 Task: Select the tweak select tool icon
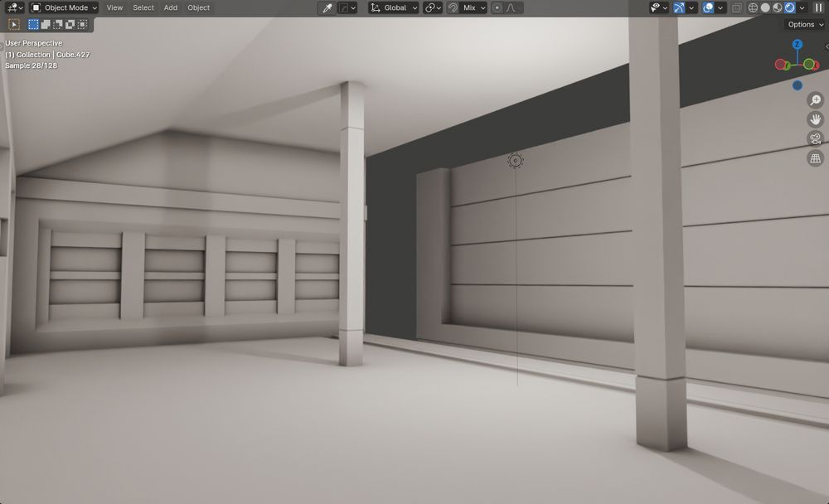coord(14,24)
